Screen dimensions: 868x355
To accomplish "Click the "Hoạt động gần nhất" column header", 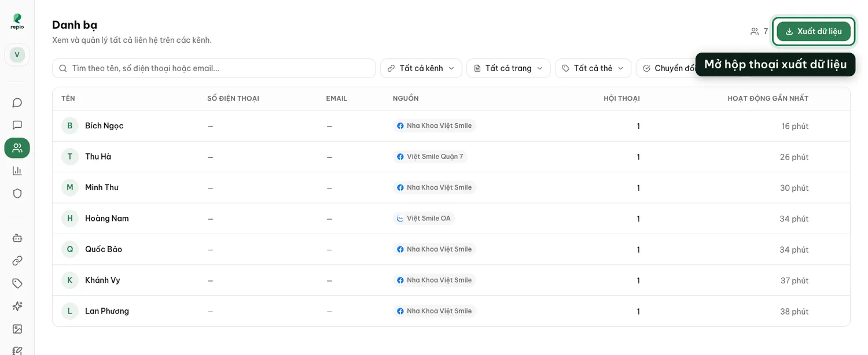I will 768,98.
